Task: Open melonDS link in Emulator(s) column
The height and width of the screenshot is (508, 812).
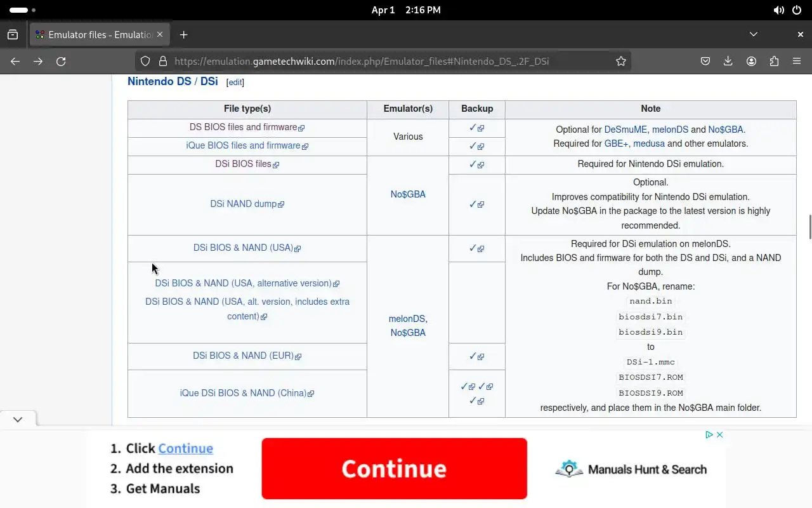Action: (x=407, y=319)
